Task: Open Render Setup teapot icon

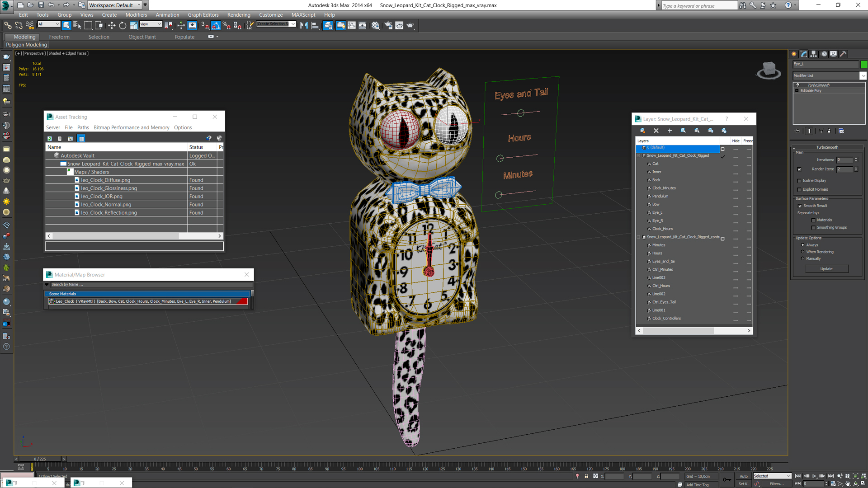Action: pos(388,25)
